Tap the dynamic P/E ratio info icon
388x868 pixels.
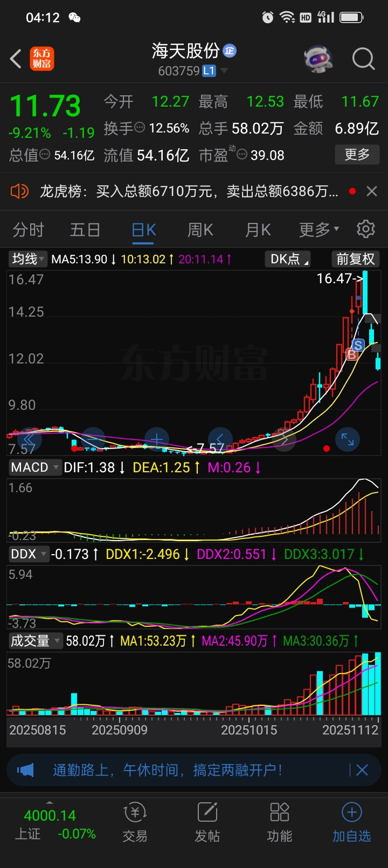pyautogui.click(x=242, y=155)
